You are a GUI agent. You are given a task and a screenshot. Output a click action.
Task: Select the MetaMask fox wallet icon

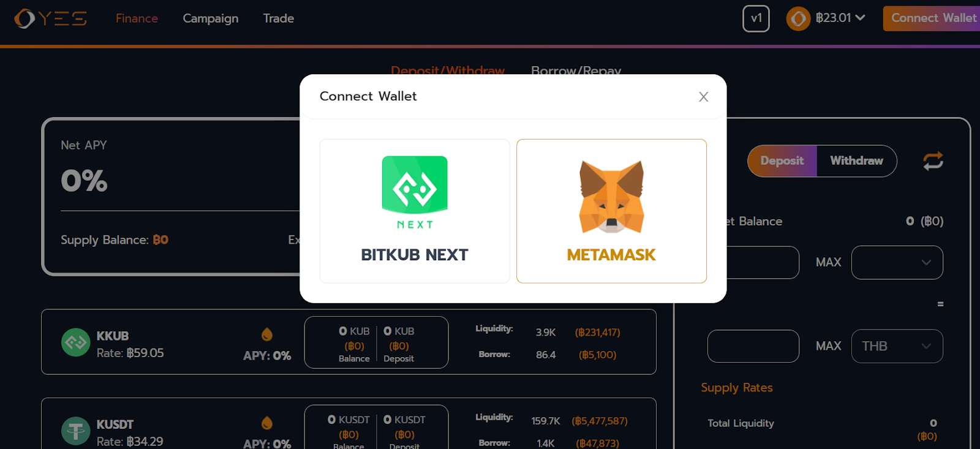click(x=611, y=197)
